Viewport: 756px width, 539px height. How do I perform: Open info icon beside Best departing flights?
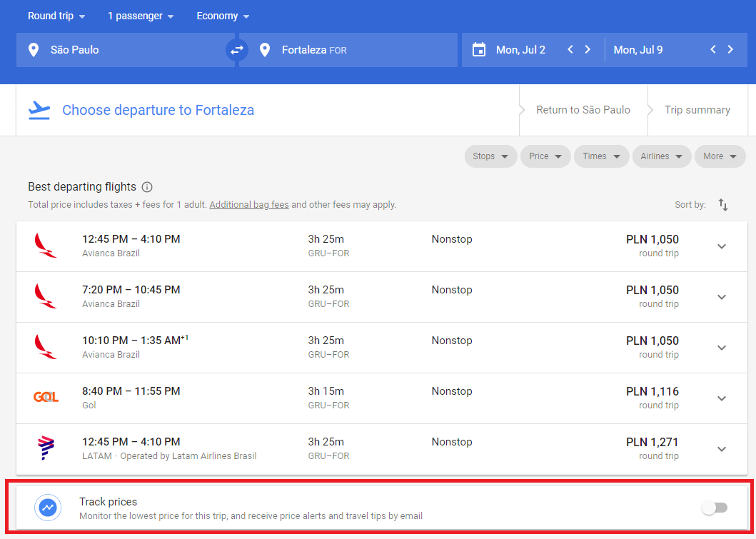click(148, 187)
